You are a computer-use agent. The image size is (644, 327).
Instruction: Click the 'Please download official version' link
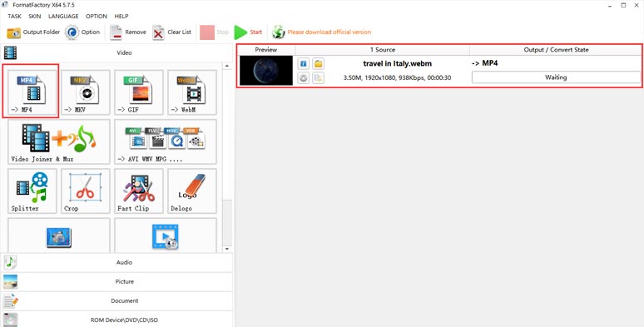329,32
